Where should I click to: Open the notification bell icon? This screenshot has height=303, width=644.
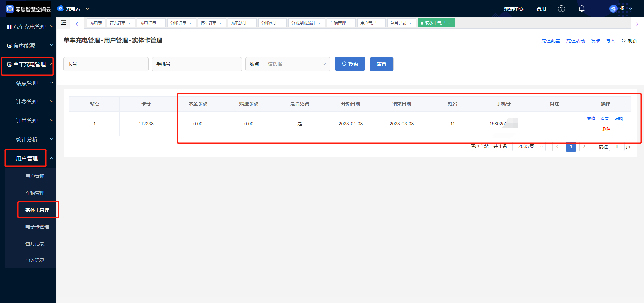pyautogui.click(x=582, y=9)
